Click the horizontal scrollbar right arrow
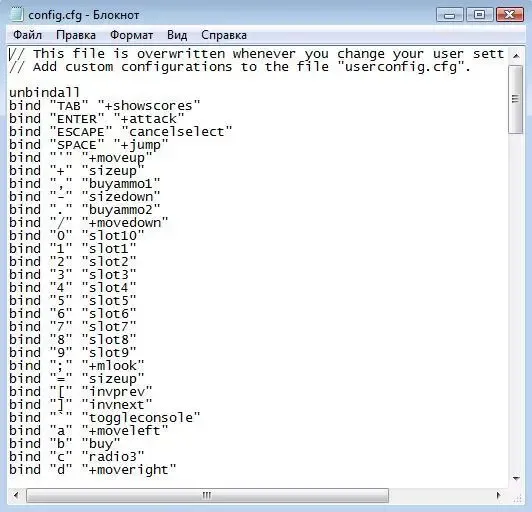 pyautogui.click(x=498, y=496)
